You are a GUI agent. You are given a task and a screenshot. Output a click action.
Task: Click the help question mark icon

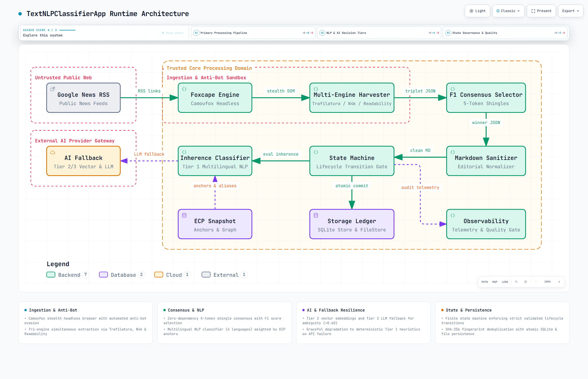click(x=525, y=282)
